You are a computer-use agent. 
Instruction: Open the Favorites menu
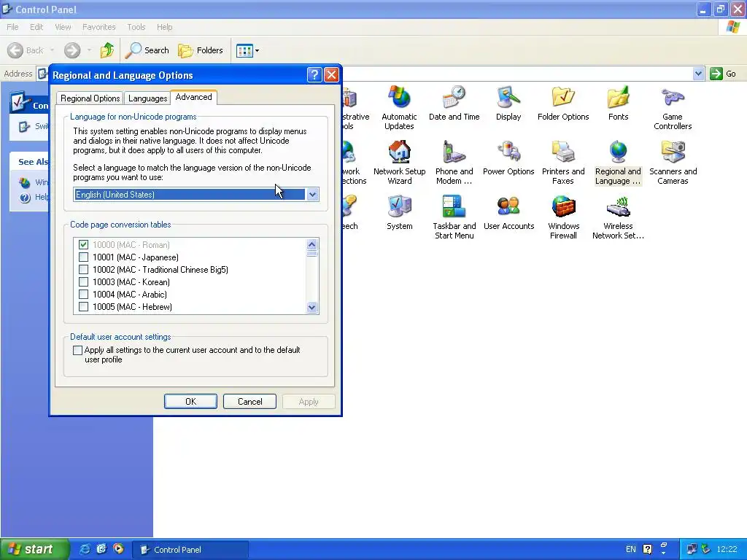point(99,27)
